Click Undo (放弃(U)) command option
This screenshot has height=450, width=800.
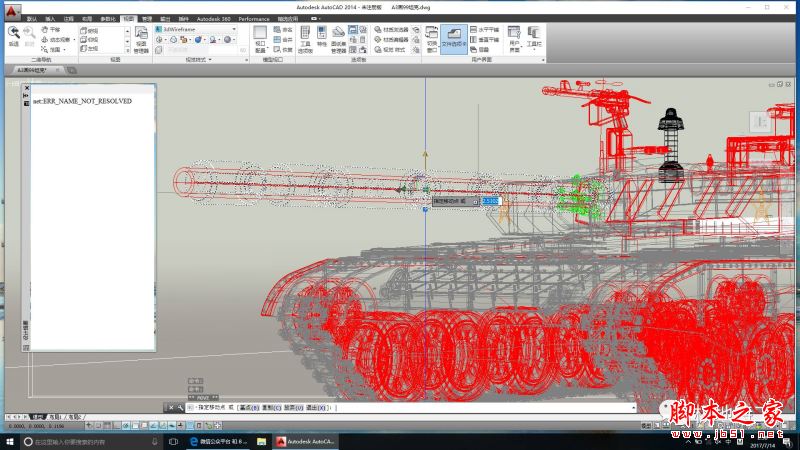coord(293,408)
